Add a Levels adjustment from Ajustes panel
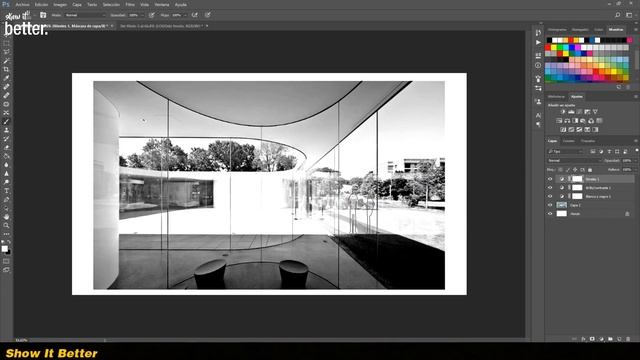The image size is (640, 360). [571, 112]
